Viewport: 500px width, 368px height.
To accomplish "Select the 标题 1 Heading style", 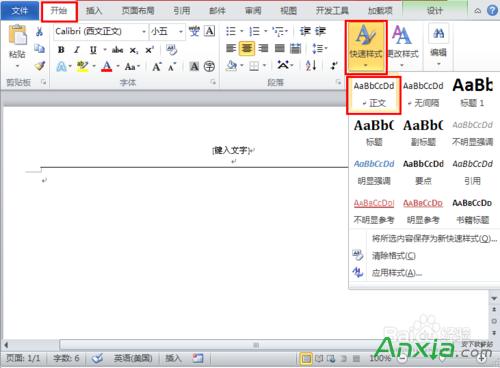I will tap(472, 94).
